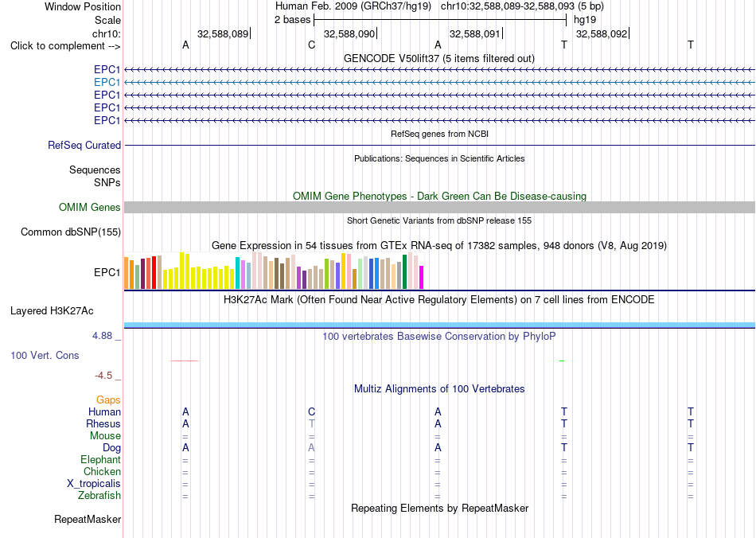Select the Zebrafish alignment row label

point(99,496)
